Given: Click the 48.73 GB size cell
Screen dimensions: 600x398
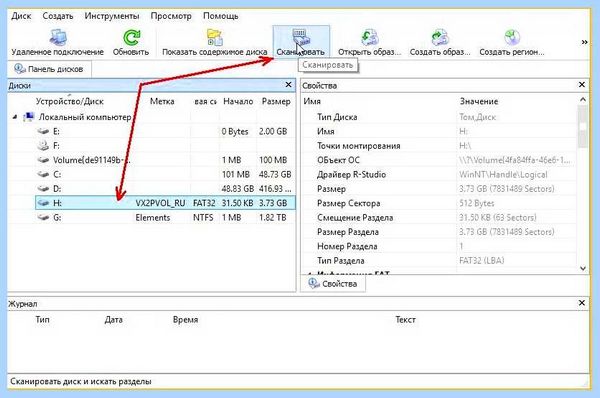Looking at the screenshot, I should click(x=275, y=175).
